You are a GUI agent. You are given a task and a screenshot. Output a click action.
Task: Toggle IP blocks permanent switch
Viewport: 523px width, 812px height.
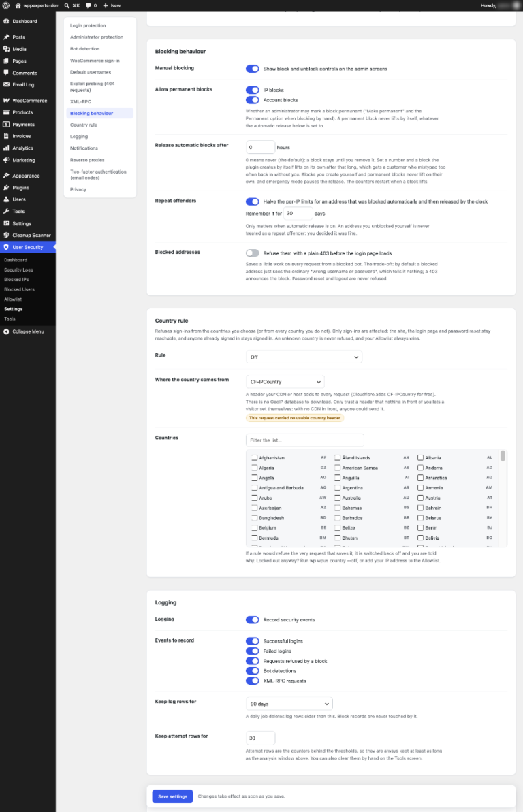click(x=253, y=90)
